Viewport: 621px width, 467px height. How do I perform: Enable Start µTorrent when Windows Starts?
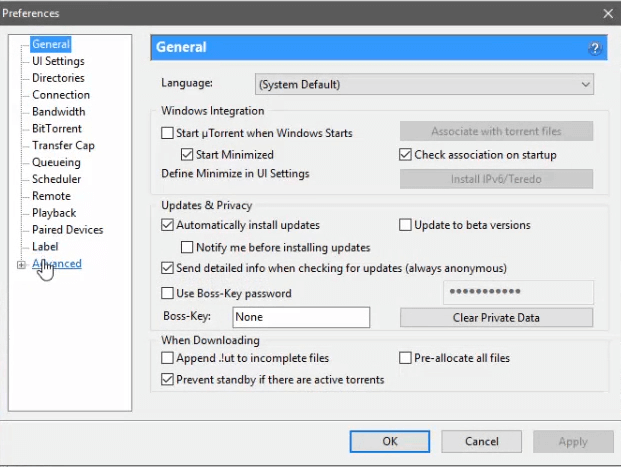(x=167, y=133)
